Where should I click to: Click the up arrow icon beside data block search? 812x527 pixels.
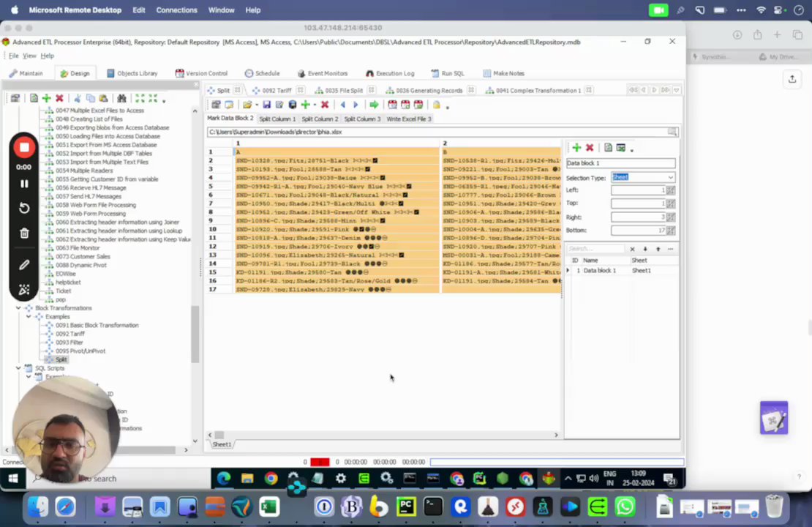[x=658, y=250]
